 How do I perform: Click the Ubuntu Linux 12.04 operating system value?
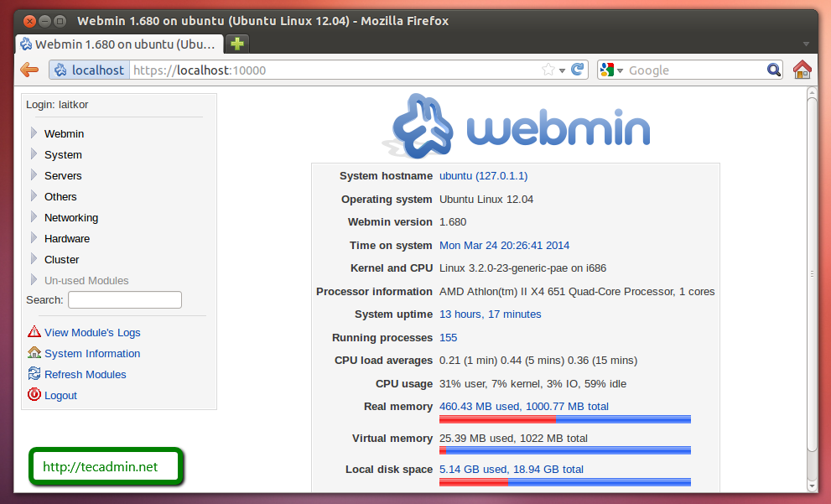tap(486, 200)
